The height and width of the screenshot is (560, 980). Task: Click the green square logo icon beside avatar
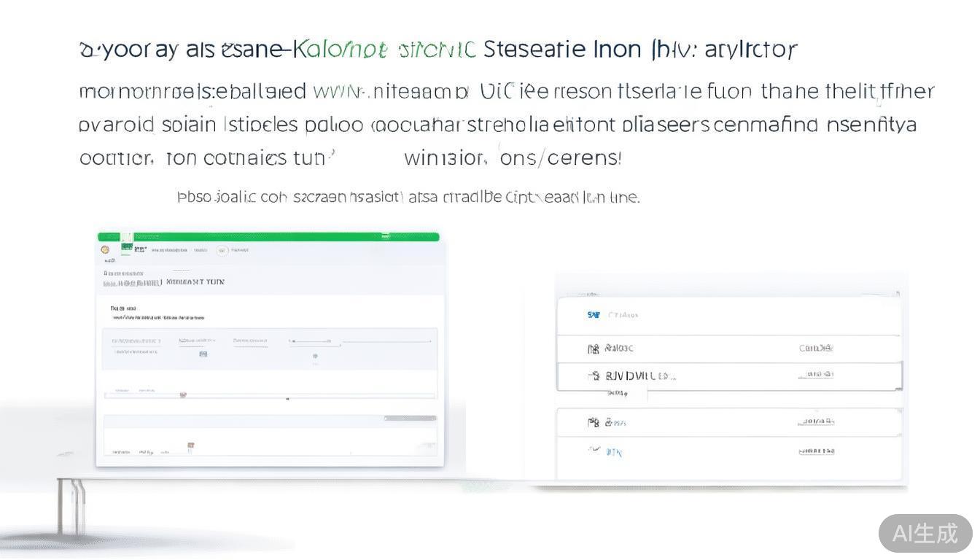click(x=127, y=249)
